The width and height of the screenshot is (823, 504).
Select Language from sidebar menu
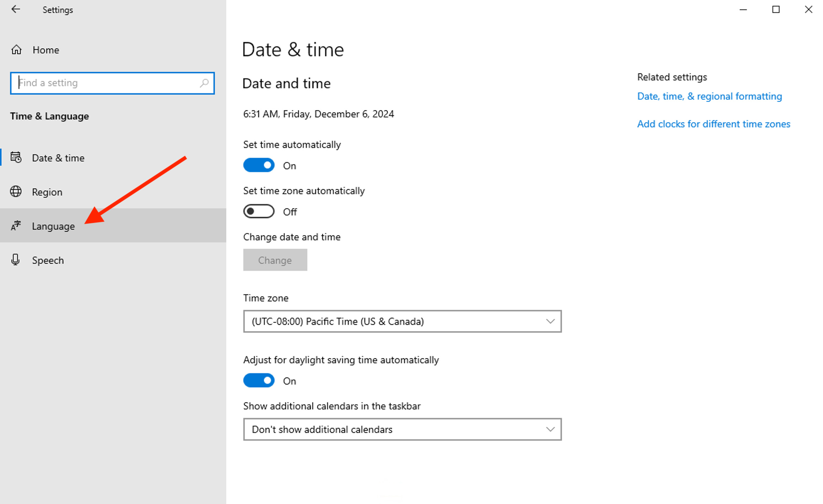53,226
